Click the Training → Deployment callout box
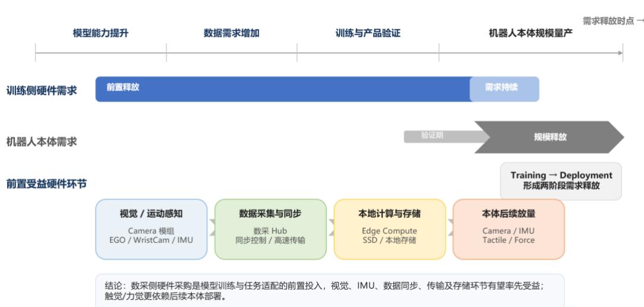The width and height of the screenshot is (644, 307). [561, 181]
